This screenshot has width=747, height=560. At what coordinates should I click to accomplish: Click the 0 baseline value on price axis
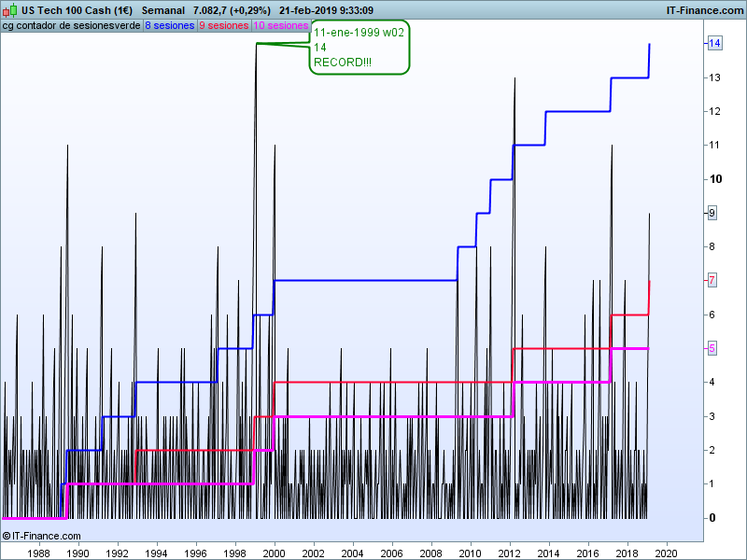pos(712,518)
